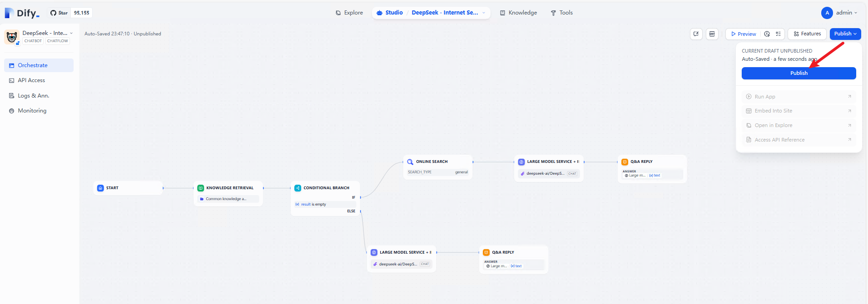Click the Dify logo
Screen dimensions: 868x304
click(x=22, y=13)
